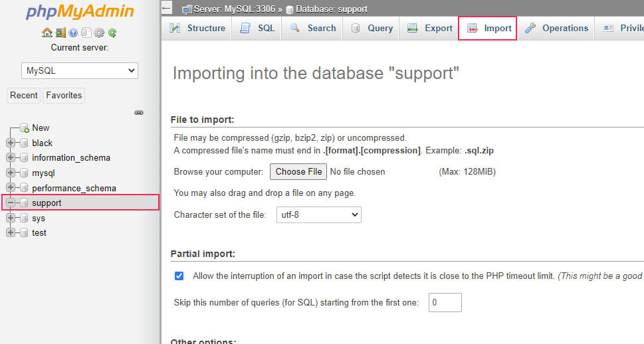The height and width of the screenshot is (344, 644).
Task: Click the Structure tab icon
Action: pyautogui.click(x=175, y=28)
